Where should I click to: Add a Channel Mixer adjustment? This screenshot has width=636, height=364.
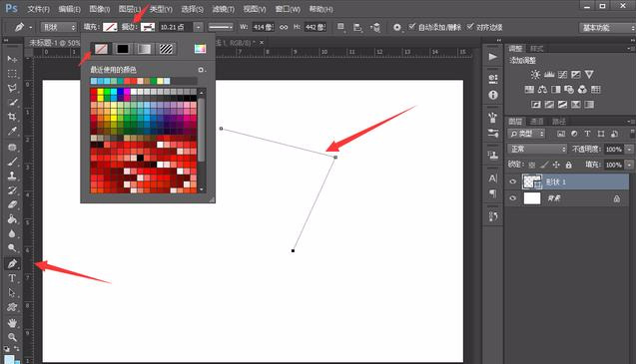(x=582, y=90)
